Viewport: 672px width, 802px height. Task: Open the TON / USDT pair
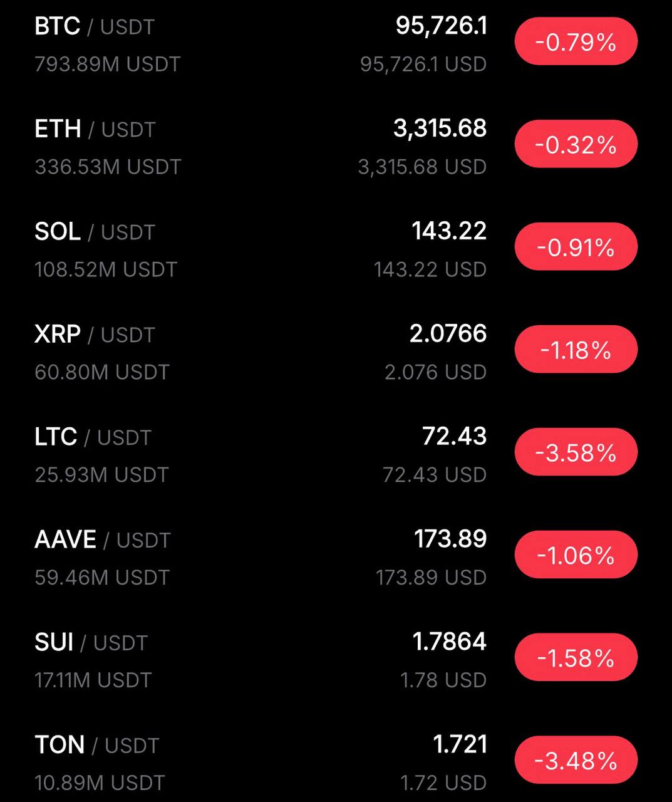(96, 746)
